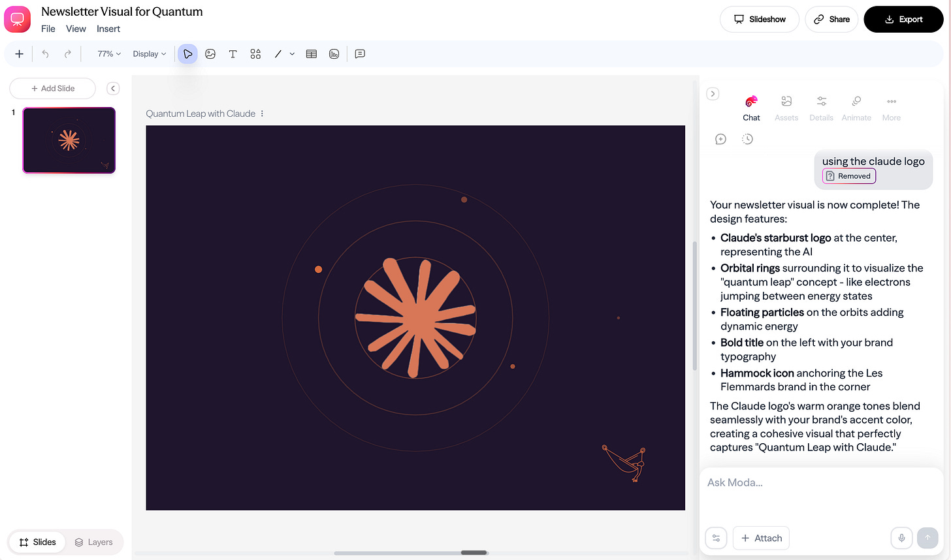Select the line drawing tool
The width and height of the screenshot is (951, 560).
tap(278, 54)
